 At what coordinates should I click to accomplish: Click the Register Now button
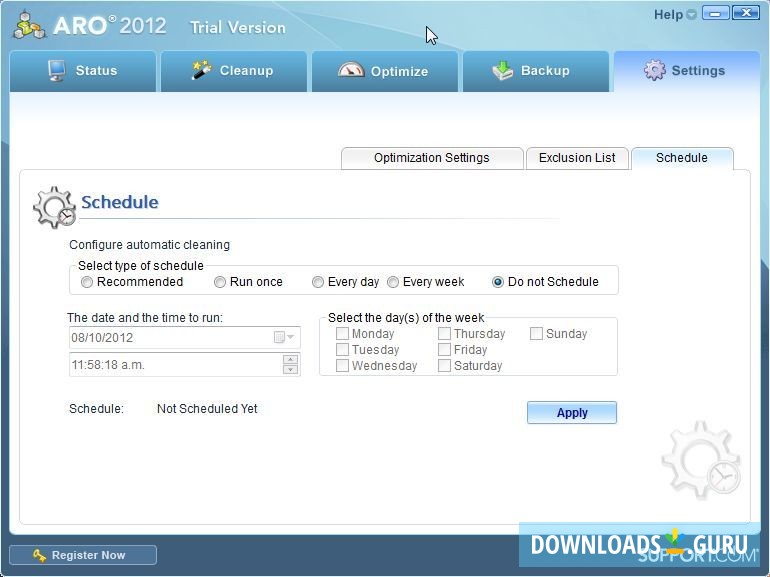(x=83, y=555)
